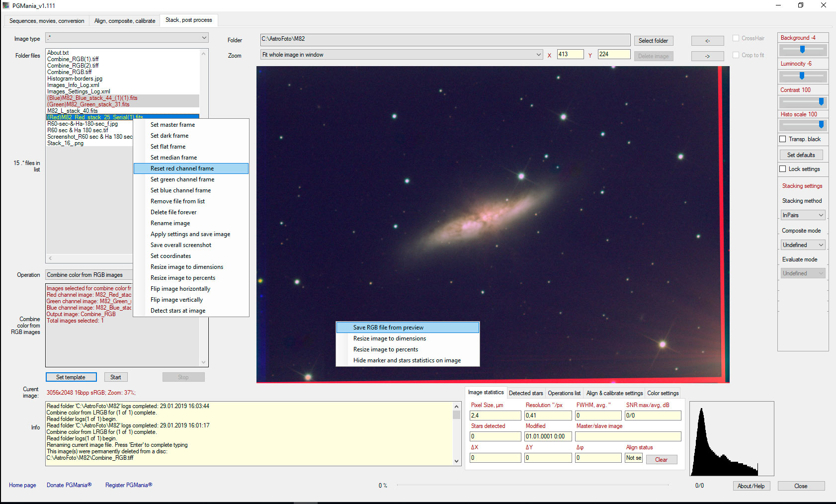Select Stack, post process tab
This screenshot has height=504, width=836.
pos(189,20)
